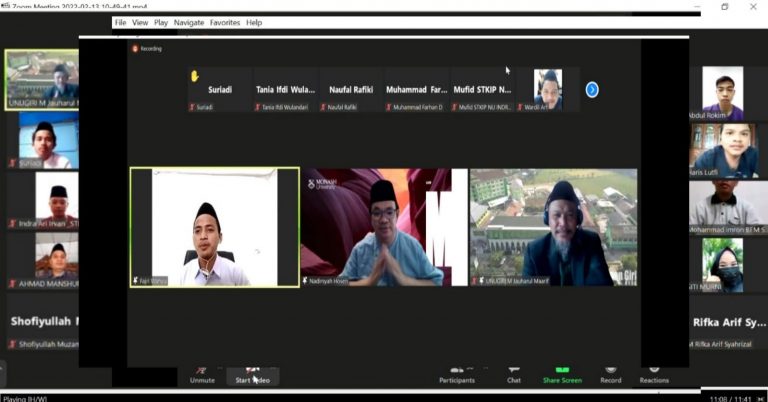Expand audio options caret beside Unmute
Viewport: 768px width, 402px height.
[220, 368]
